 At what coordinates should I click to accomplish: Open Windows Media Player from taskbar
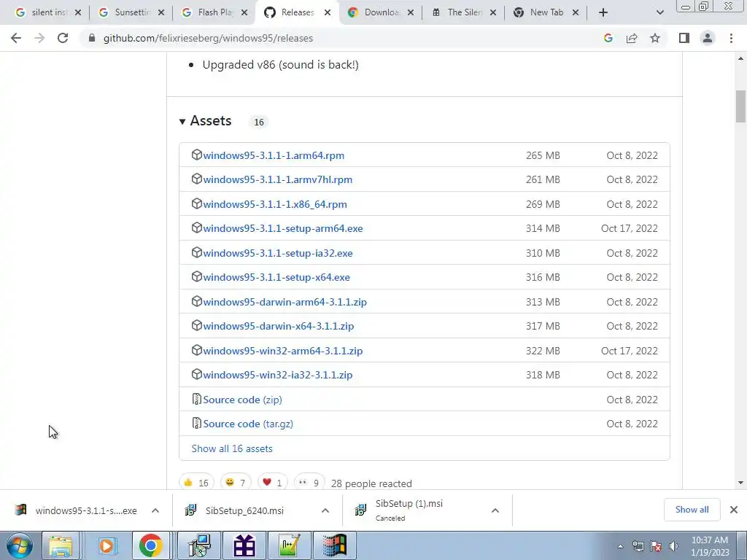107,545
